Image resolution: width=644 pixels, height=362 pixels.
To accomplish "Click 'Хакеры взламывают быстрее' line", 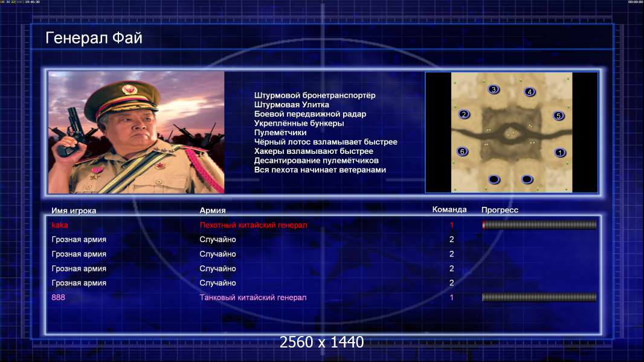I will pyautogui.click(x=314, y=151).
